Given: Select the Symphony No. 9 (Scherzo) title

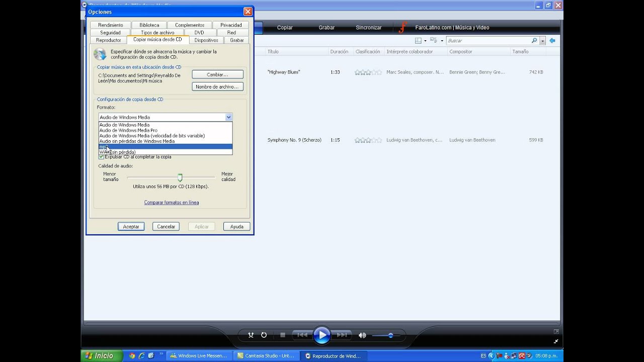Looking at the screenshot, I should tap(294, 140).
